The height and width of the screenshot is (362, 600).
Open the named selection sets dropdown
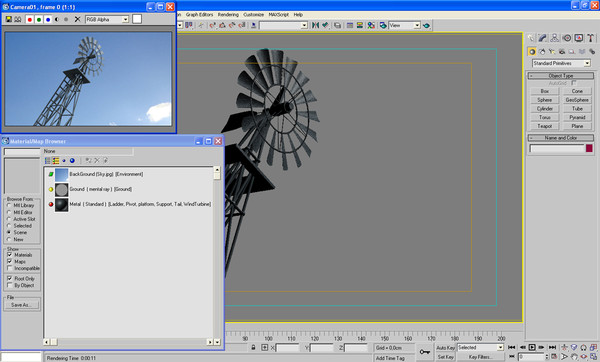pos(283,25)
